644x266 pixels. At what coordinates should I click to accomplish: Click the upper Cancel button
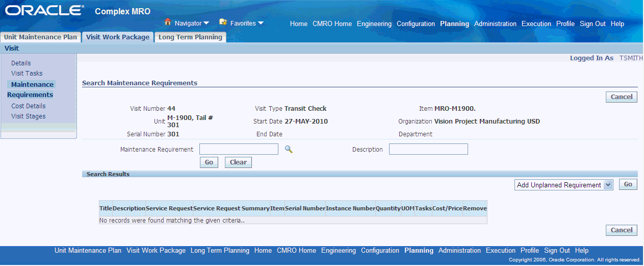click(622, 97)
